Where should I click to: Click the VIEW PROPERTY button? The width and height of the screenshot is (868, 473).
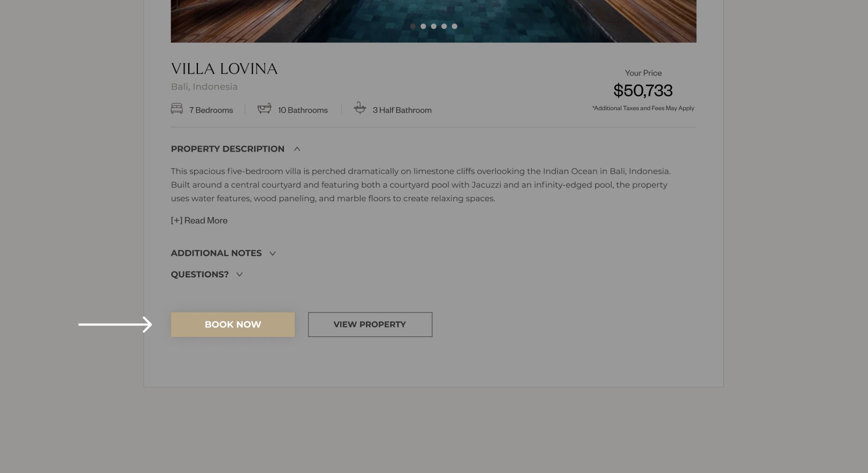tap(370, 324)
